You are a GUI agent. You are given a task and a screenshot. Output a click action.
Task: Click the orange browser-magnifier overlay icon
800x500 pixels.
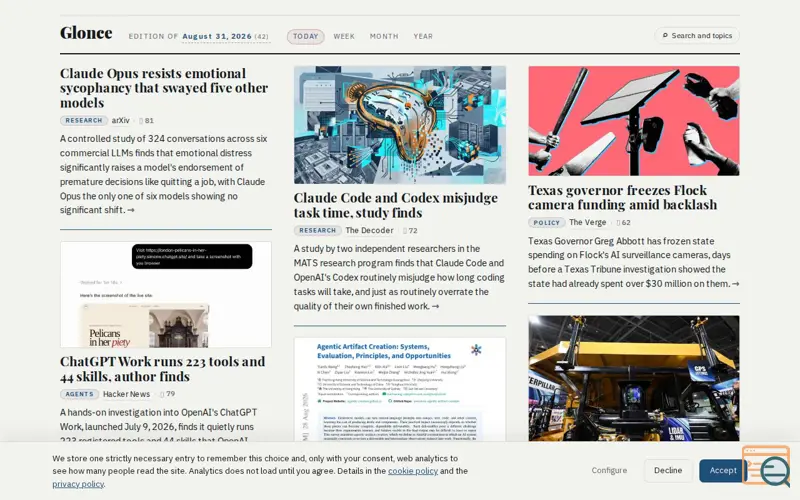(x=767, y=465)
